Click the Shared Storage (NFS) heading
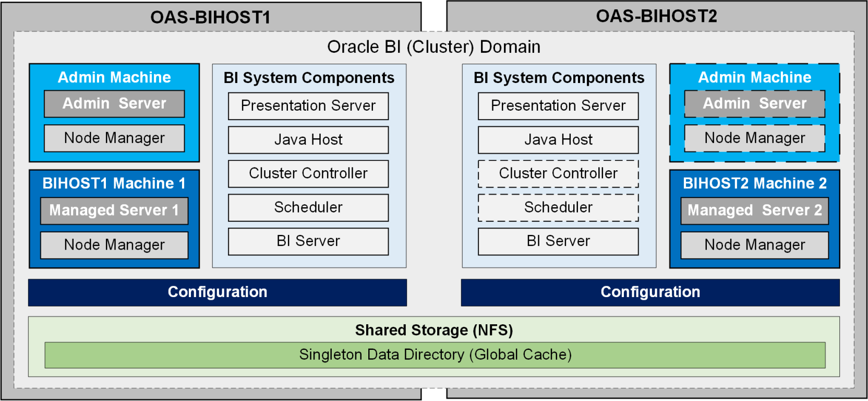Screen dimensions: 868x401 pos(434,330)
